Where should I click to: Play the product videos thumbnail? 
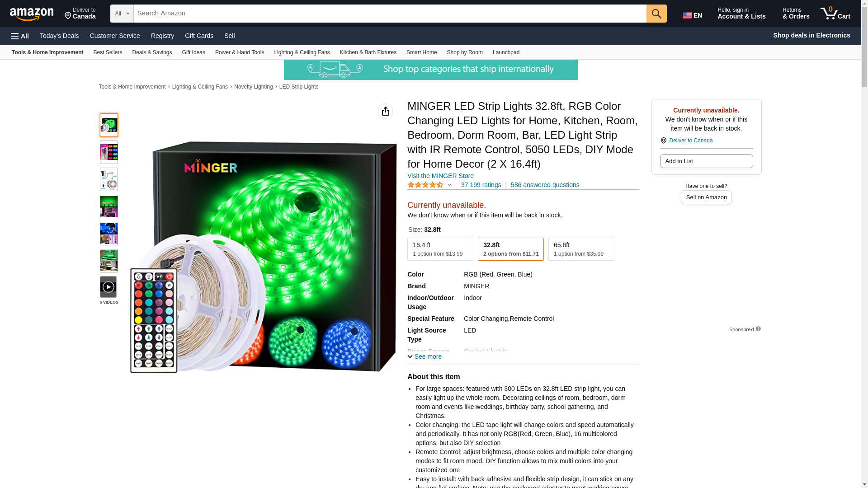point(108,287)
